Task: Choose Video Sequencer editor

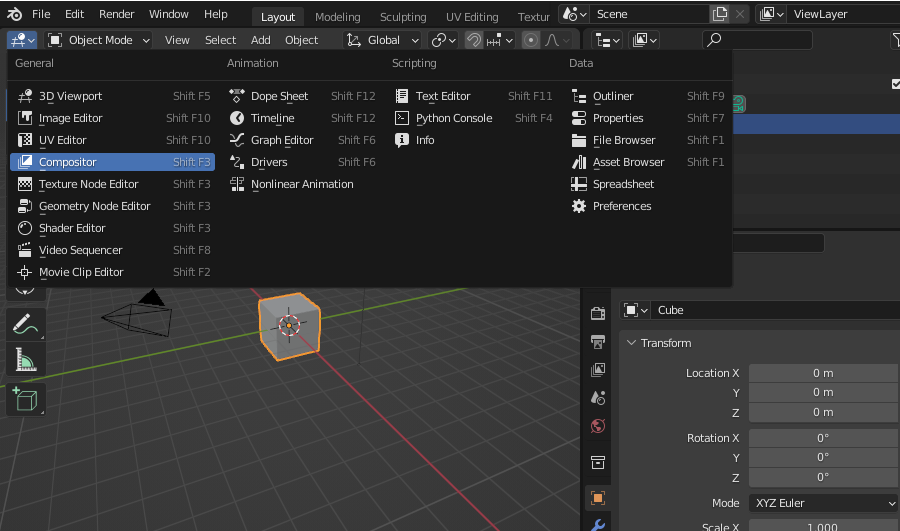Action: click(x=112, y=250)
